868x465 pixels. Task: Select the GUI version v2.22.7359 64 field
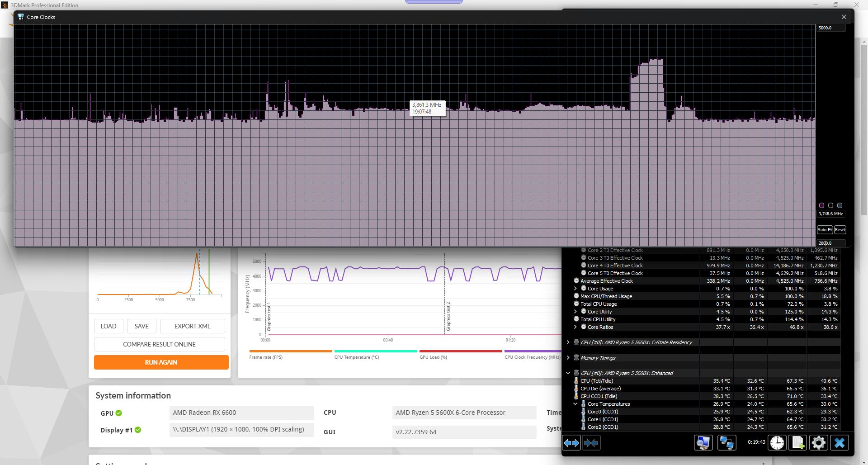click(464, 432)
